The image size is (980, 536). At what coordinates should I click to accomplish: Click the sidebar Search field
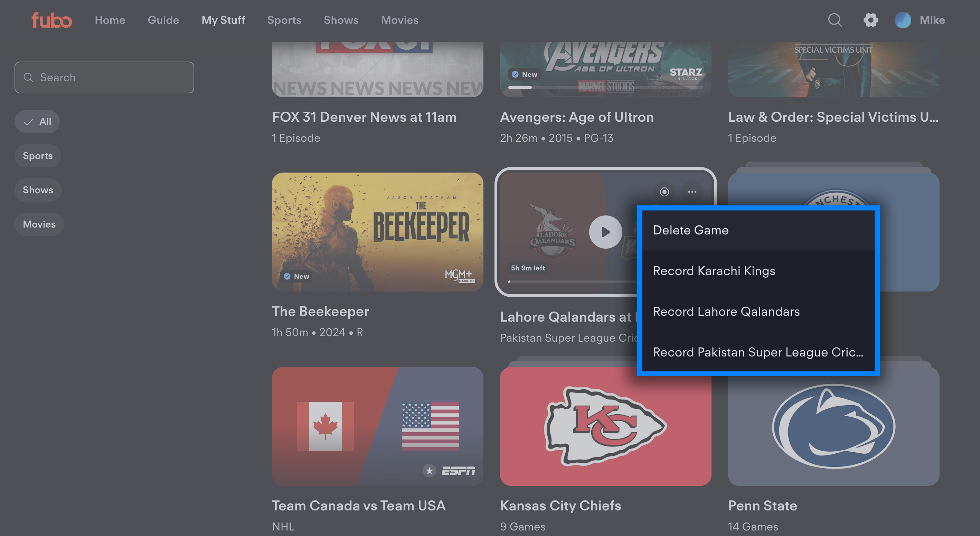pos(104,77)
